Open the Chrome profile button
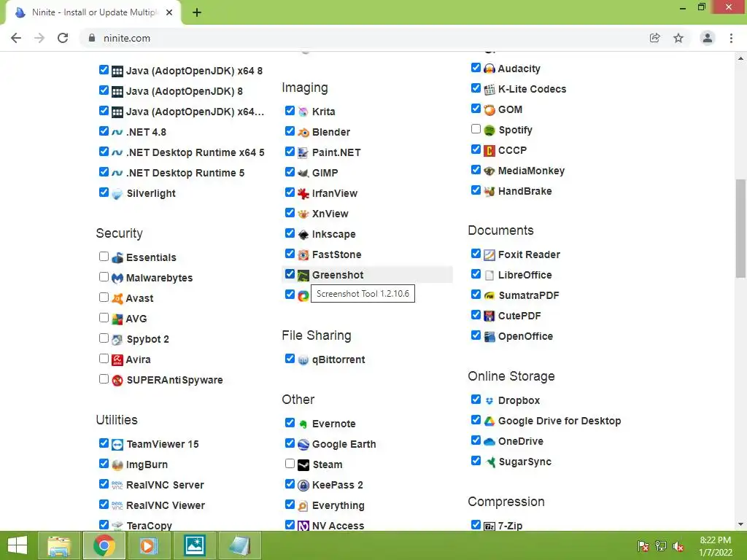 708,38
